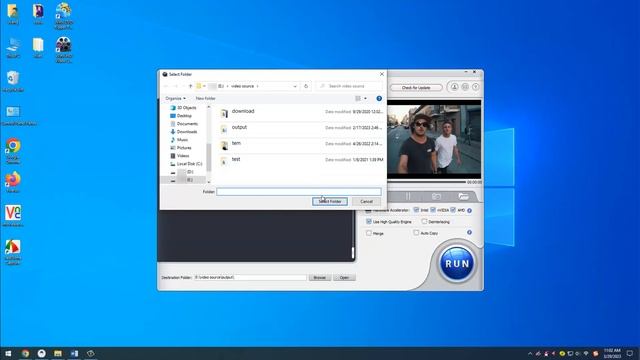Select Downloads in navigation pane
The height and width of the screenshot is (360, 640).
click(187, 132)
